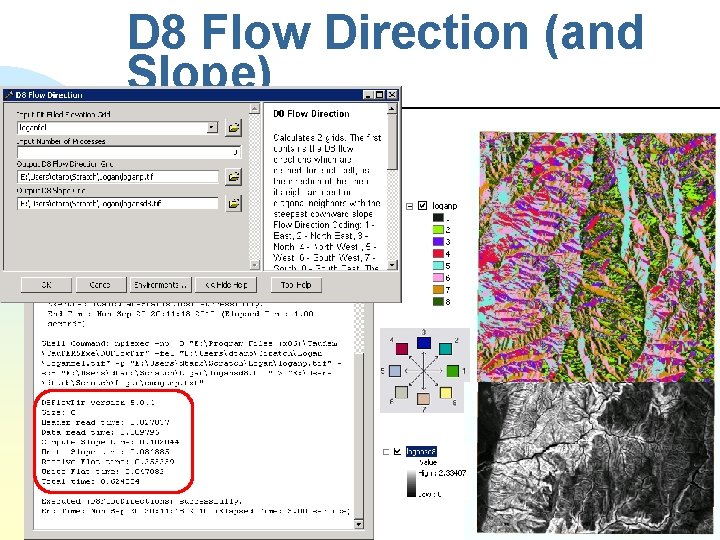
Task: Click the green east square in direction diagram
Action: tap(452, 371)
